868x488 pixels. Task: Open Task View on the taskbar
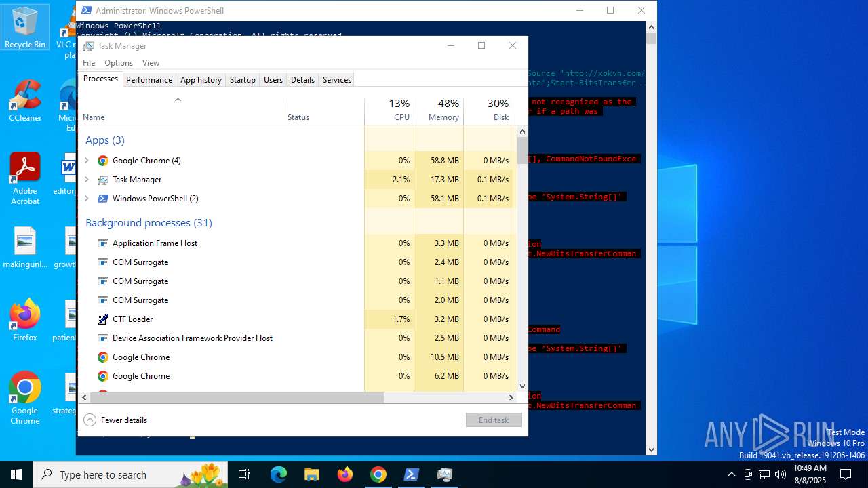244,474
